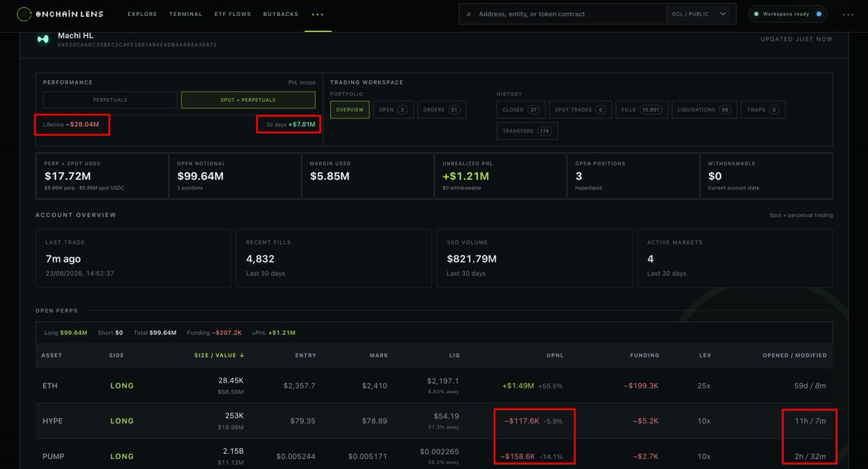Click the Withdrawable $0 value
Screen dimensions: 868x469
[715, 176]
